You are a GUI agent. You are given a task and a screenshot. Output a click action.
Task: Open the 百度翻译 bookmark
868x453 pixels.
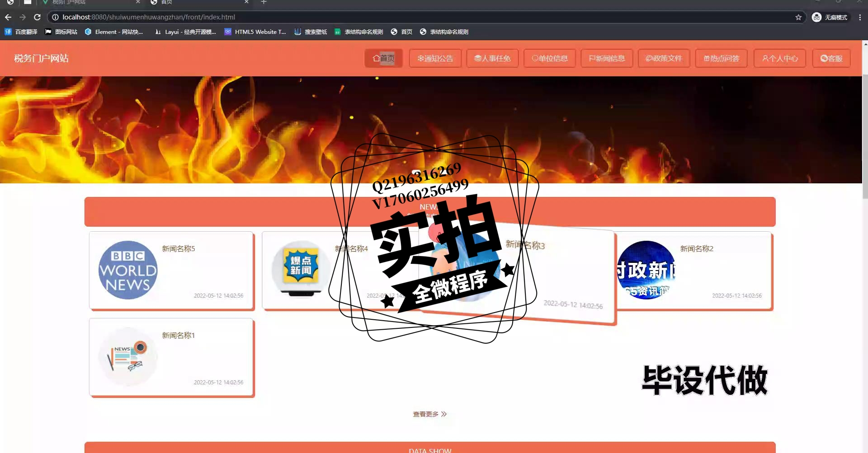click(21, 32)
